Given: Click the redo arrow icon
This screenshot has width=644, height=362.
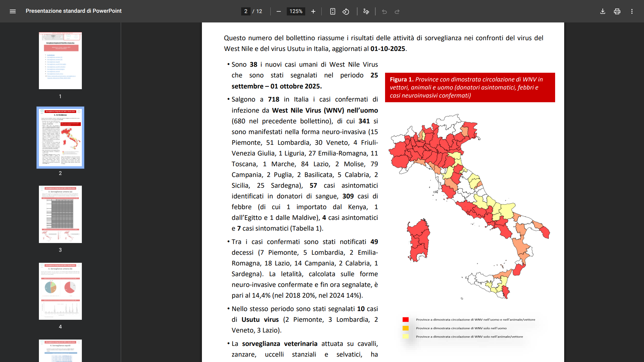Looking at the screenshot, I should pos(397,11).
